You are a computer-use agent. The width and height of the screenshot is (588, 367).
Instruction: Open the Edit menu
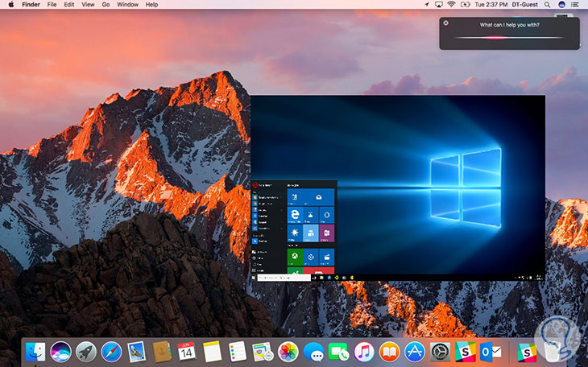click(x=69, y=5)
